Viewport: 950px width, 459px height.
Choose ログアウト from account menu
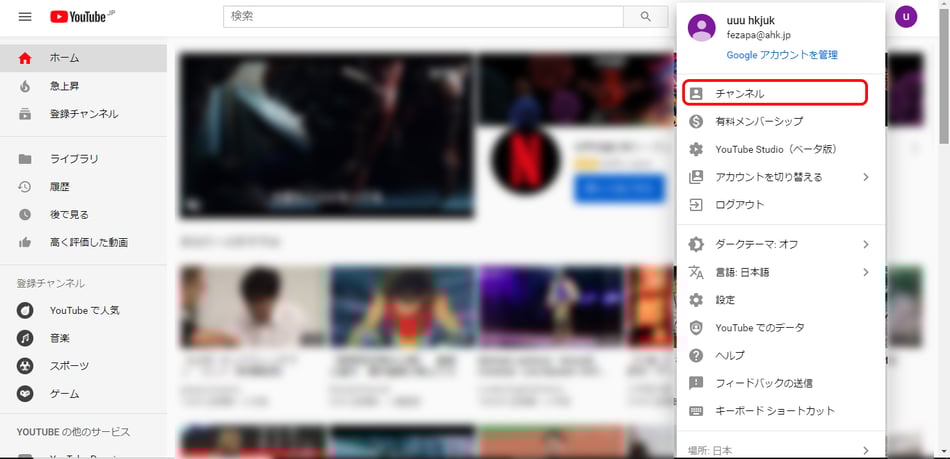coord(781,205)
